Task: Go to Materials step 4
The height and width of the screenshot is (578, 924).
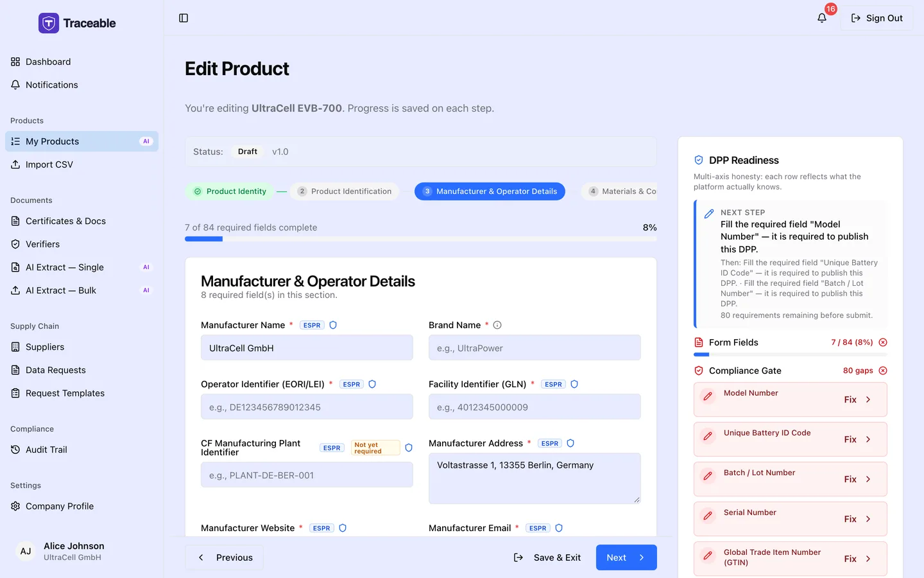Action: pos(619,191)
